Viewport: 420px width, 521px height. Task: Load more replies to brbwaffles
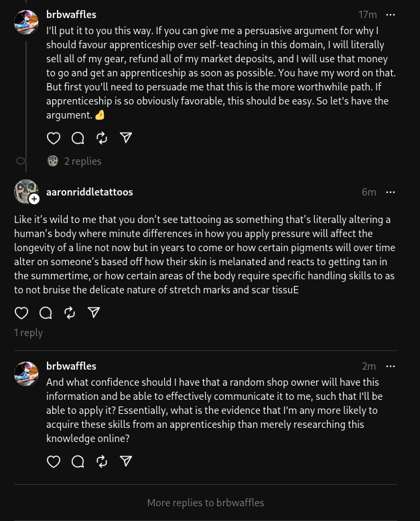(205, 503)
